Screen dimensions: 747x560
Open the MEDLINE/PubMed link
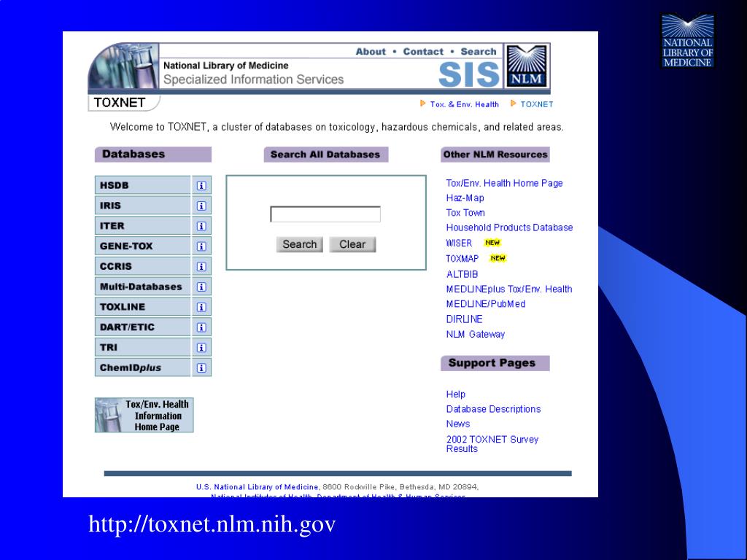point(485,304)
